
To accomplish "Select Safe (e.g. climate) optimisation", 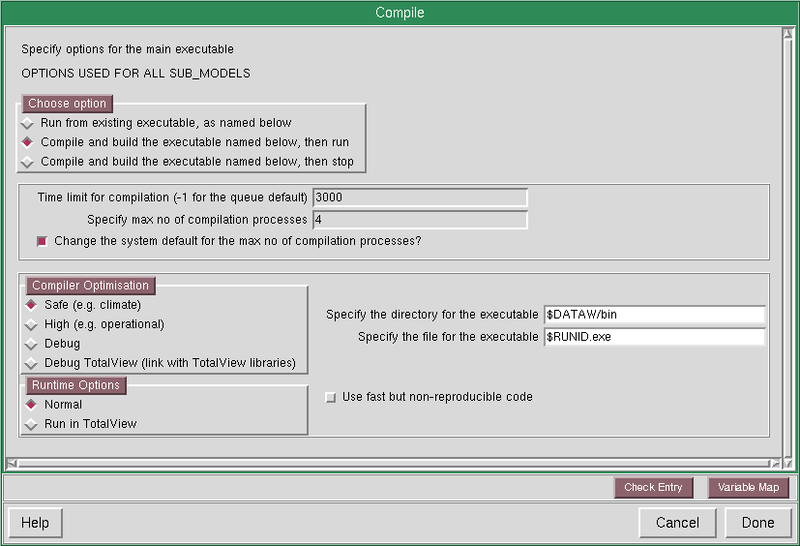I will coord(83,305).
